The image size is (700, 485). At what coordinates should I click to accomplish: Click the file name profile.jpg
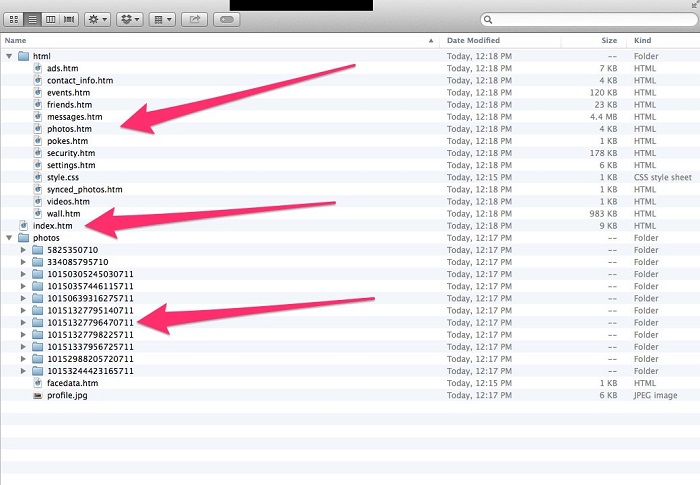(x=67, y=395)
